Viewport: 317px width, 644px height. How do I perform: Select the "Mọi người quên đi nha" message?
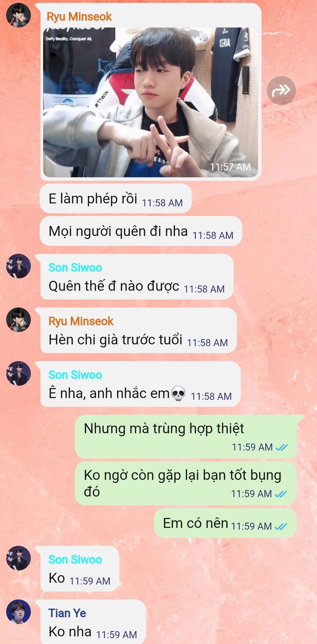[141, 231]
